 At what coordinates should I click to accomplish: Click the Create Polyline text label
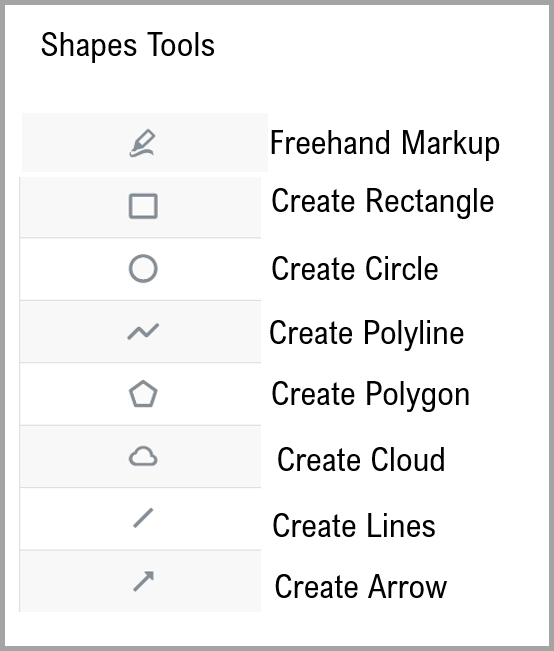[367, 333]
